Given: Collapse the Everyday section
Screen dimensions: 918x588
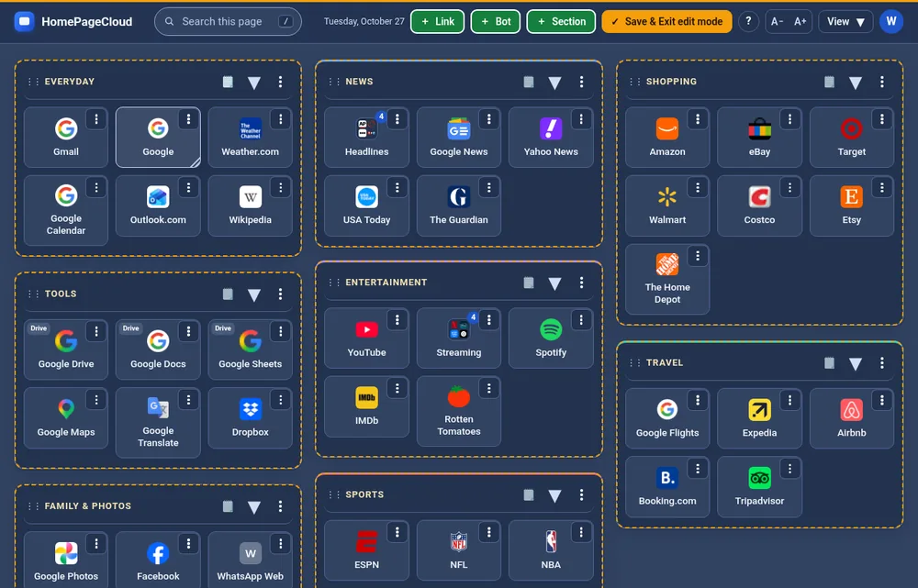Looking at the screenshot, I should (254, 83).
